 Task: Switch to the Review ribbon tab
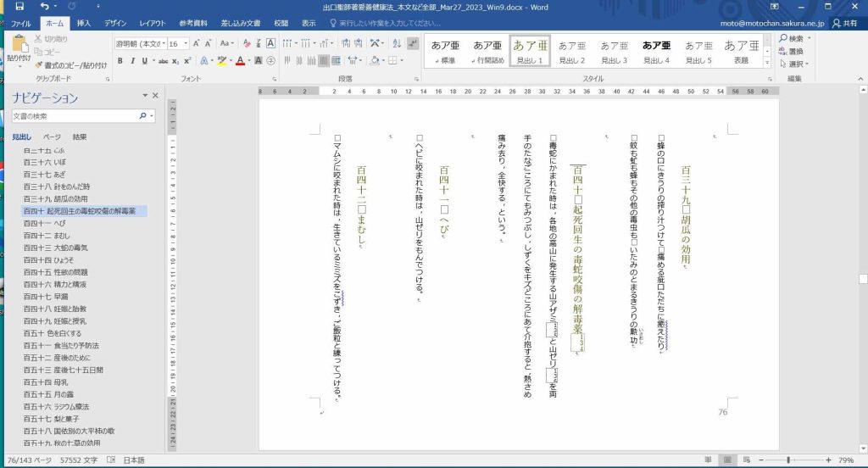[281, 23]
